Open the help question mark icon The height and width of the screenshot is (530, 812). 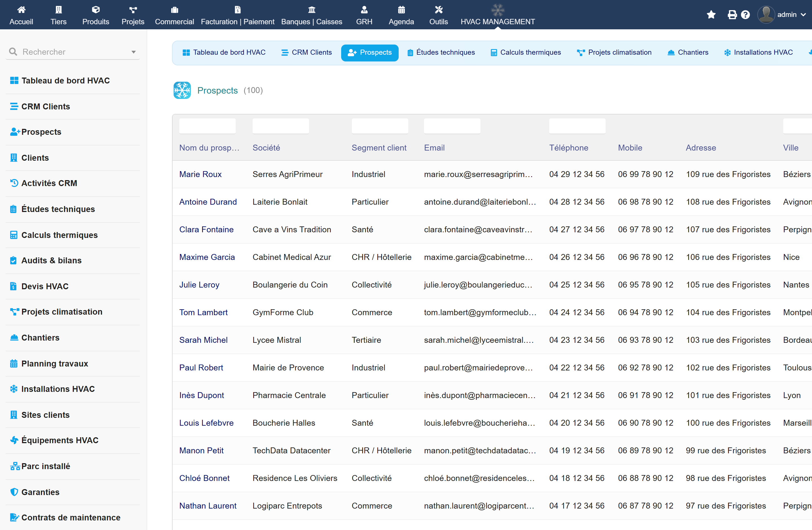tap(745, 15)
